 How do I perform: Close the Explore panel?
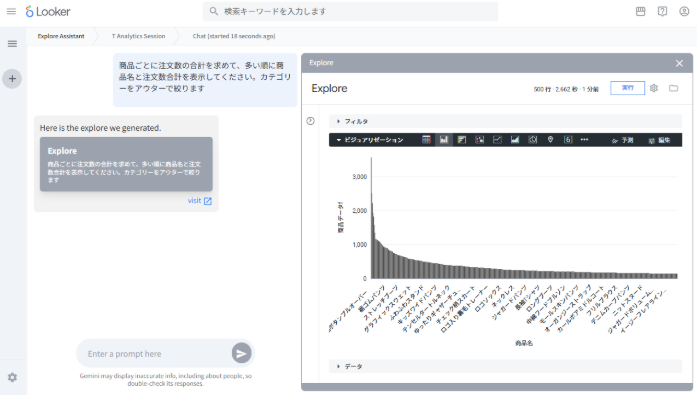pyautogui.click(x=679, y=63)
